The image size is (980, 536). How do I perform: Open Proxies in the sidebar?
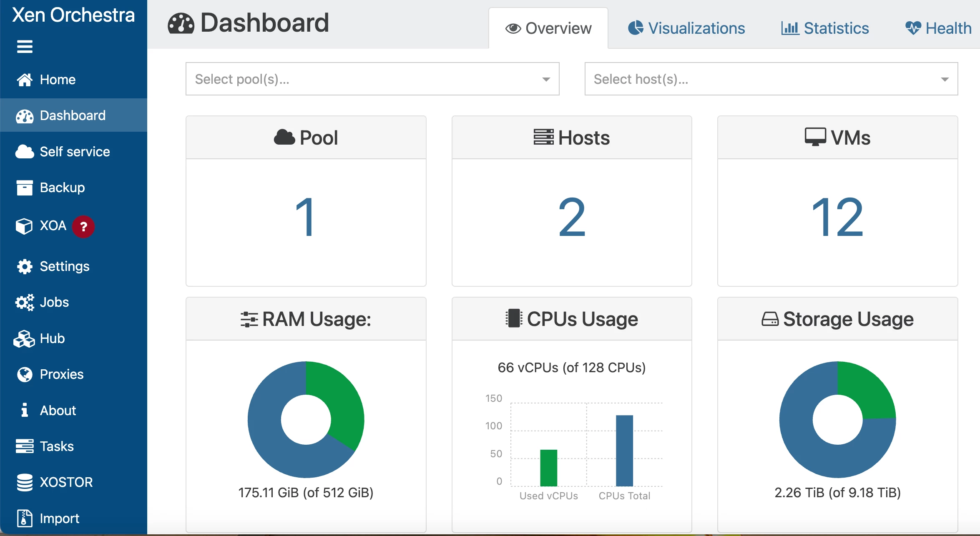tap(73, 374)
